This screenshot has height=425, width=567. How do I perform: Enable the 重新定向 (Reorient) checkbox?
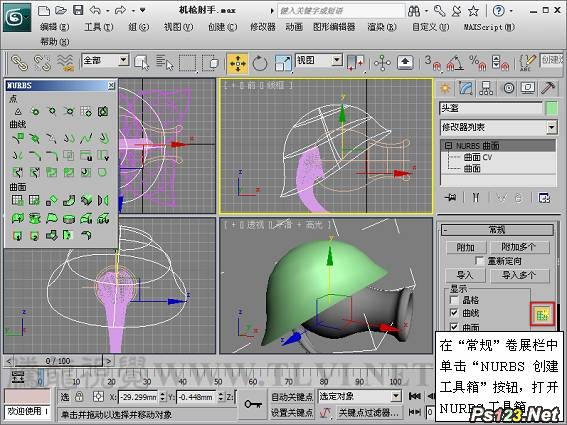click(479, 261)
